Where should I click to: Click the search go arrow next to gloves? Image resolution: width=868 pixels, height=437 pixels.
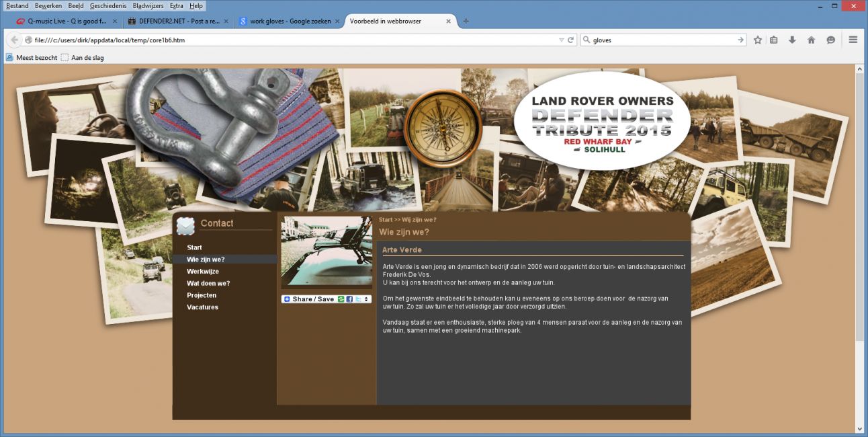click(x=741, y=40)
